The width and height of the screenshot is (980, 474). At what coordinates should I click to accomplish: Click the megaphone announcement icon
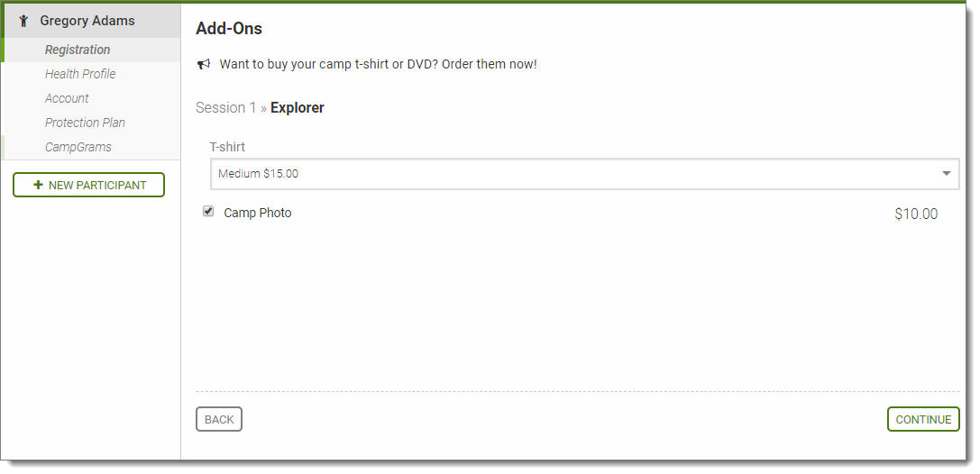coord(204,64)
